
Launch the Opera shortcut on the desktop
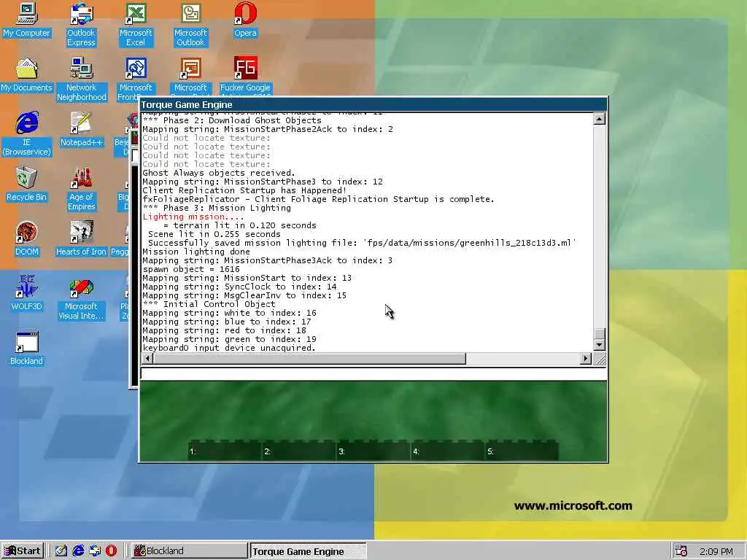245,19
